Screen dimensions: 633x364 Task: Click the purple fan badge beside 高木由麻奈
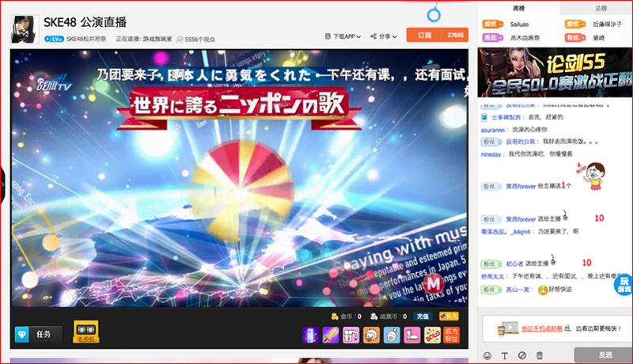point(492,37)
